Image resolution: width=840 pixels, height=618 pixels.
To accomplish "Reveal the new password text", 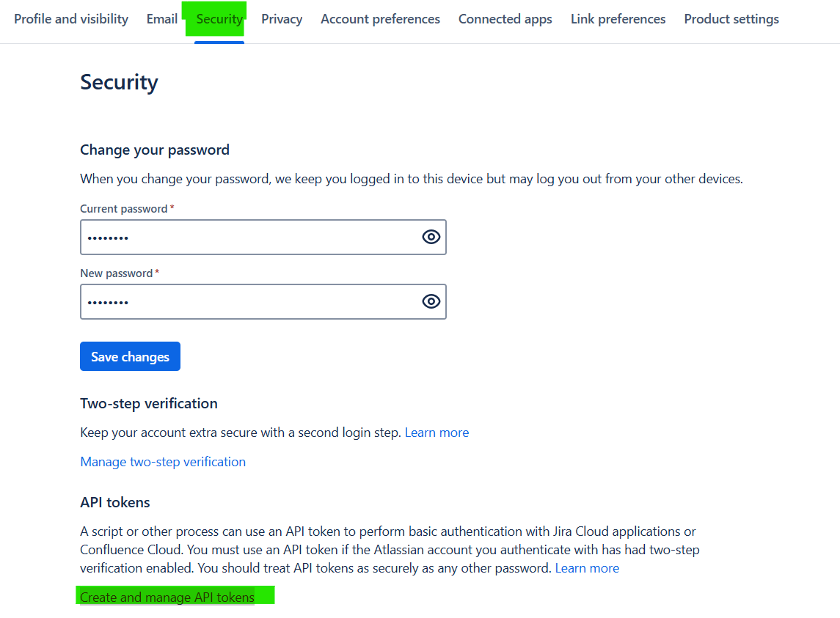I will coord(431,301).
